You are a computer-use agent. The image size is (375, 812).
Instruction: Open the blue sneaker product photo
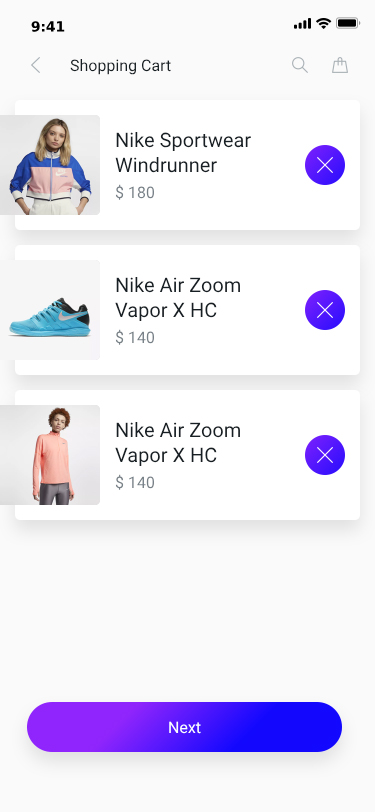(50, 310)
